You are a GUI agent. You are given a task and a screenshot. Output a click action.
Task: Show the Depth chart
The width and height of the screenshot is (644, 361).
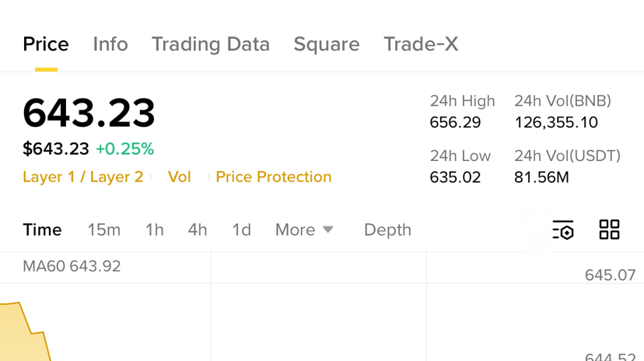387,230
